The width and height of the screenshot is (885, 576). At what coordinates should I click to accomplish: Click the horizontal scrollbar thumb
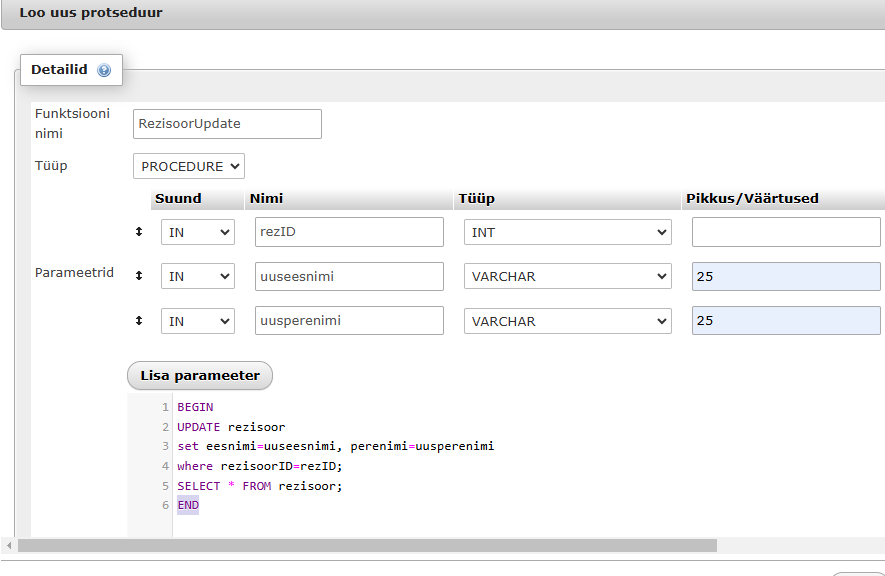coord(367,546)
